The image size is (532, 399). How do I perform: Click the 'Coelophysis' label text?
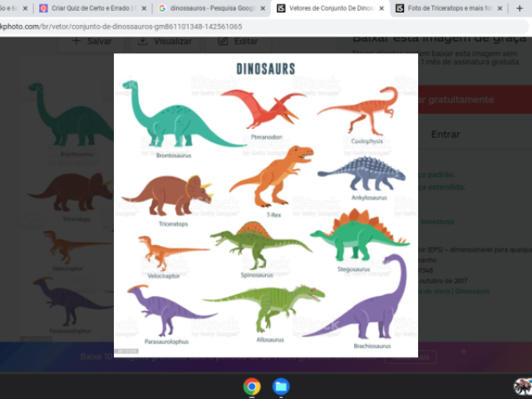coord(367,141)
